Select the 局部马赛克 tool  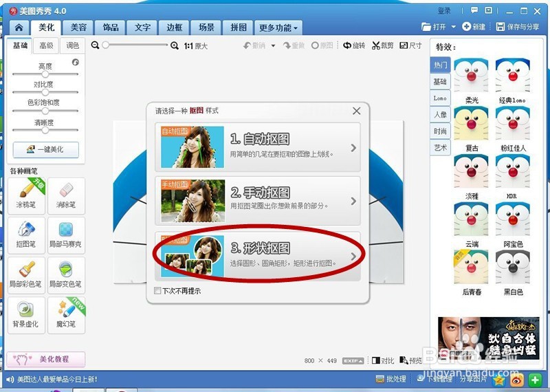[66, 235]
